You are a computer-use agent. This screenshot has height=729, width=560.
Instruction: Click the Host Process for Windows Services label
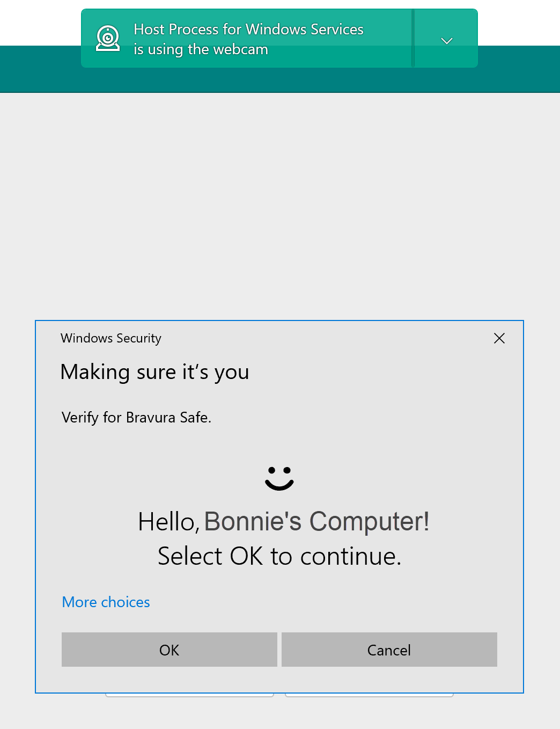pyautogui.click(x=248, y=29)
